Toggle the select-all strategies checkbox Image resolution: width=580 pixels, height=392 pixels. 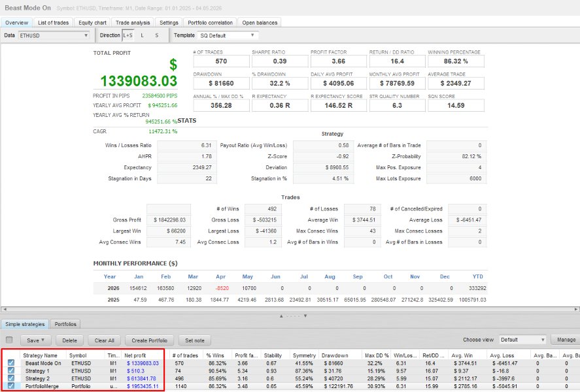[x=9, y=340]
